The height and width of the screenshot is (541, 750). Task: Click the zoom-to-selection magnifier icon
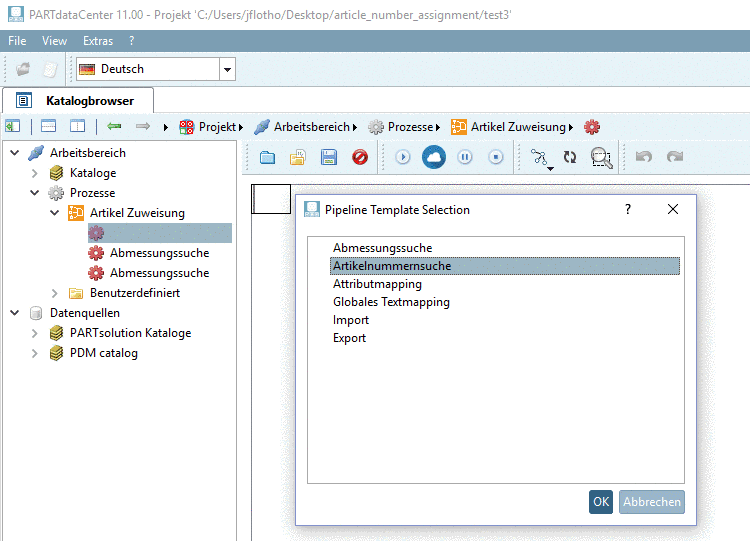[601, 158]
